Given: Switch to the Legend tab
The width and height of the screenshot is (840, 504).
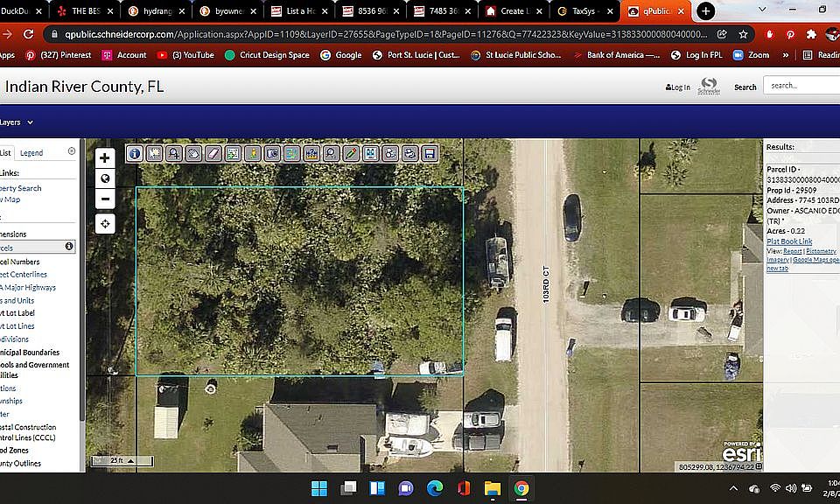Looking at the screenshot, I should tap(31, 153).
